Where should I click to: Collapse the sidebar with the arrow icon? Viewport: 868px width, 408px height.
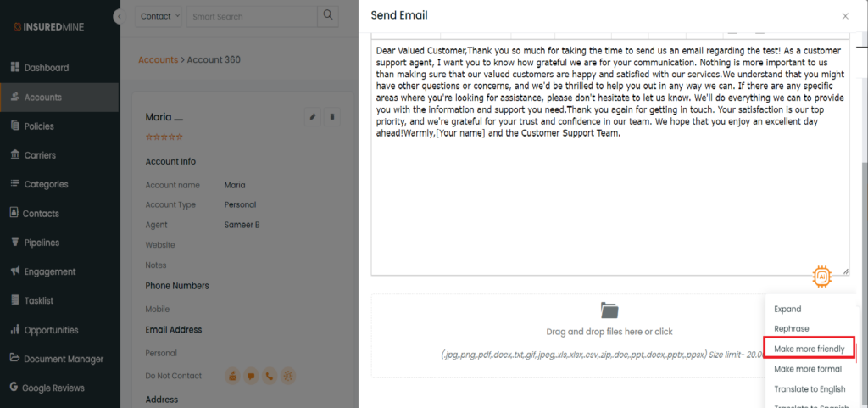(x=120, y=17)
